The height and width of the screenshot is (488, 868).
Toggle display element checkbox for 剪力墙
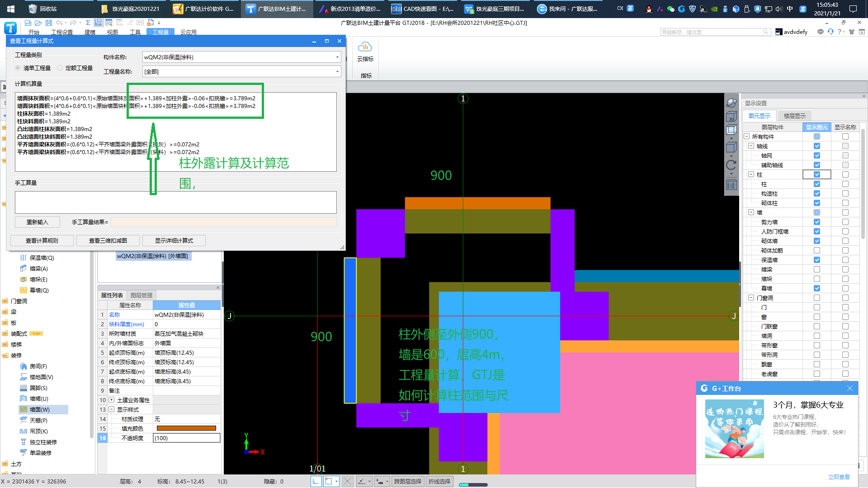pos(817,222)
